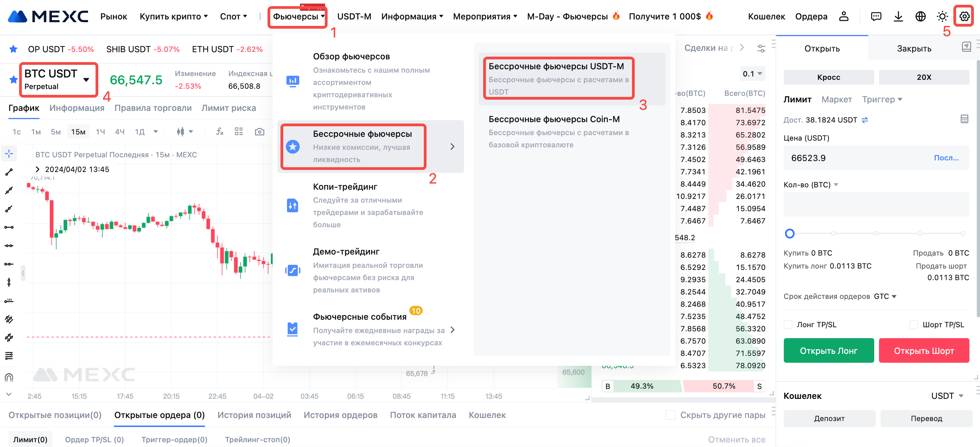Open the BTC USDT pair selector
The height and width of the screenshot is (447, 980).
pyautogui.click(x=57, y=79)
